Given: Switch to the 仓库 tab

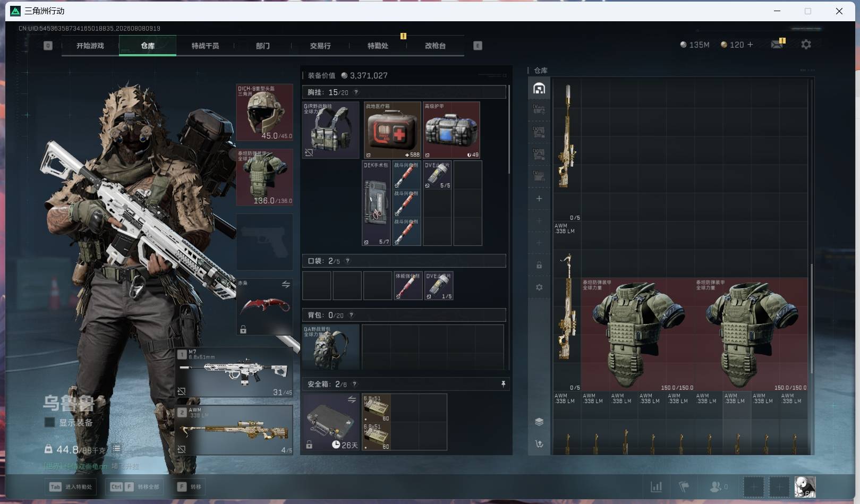Looking at the screenshot, I should click(x=148, y=46).
